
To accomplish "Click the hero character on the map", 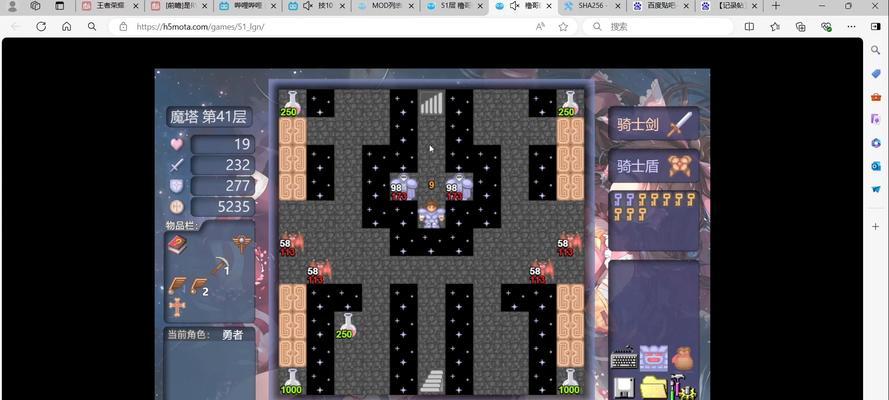I will pos(431,214).
